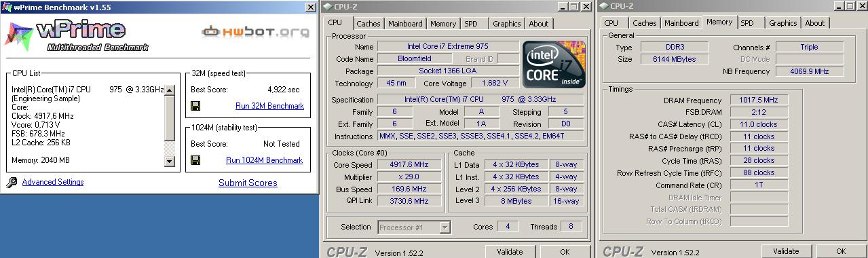Screen dimensions: 868x258
Task: Switch to Graphics tab in left CPU-Z
Action: point(507,24)
